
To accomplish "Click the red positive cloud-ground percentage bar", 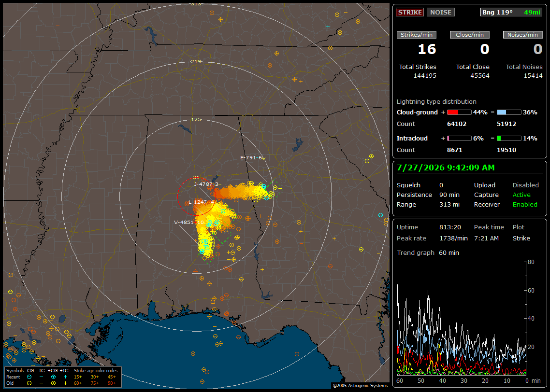I will [459, 112].
